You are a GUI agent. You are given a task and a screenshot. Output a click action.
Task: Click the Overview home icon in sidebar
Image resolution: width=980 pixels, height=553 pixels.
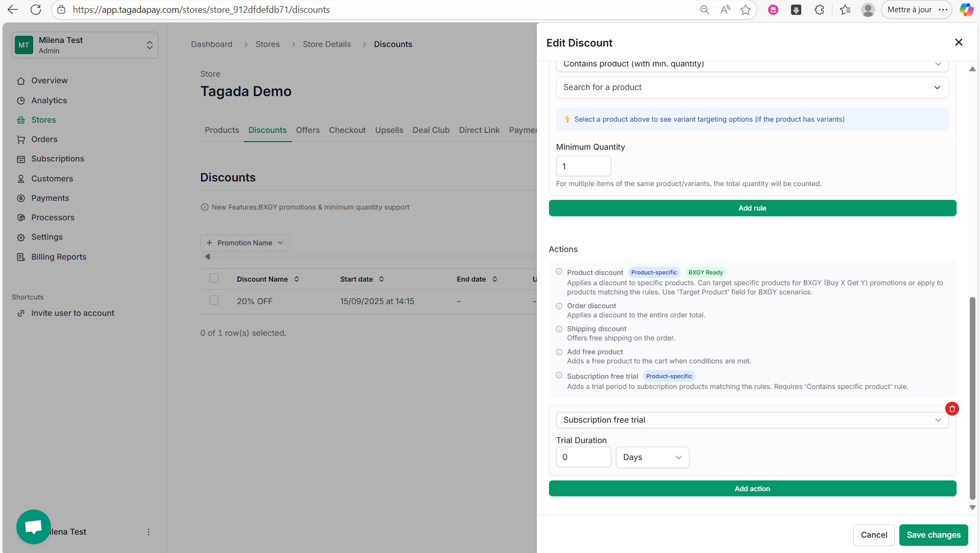click(21, 81)
